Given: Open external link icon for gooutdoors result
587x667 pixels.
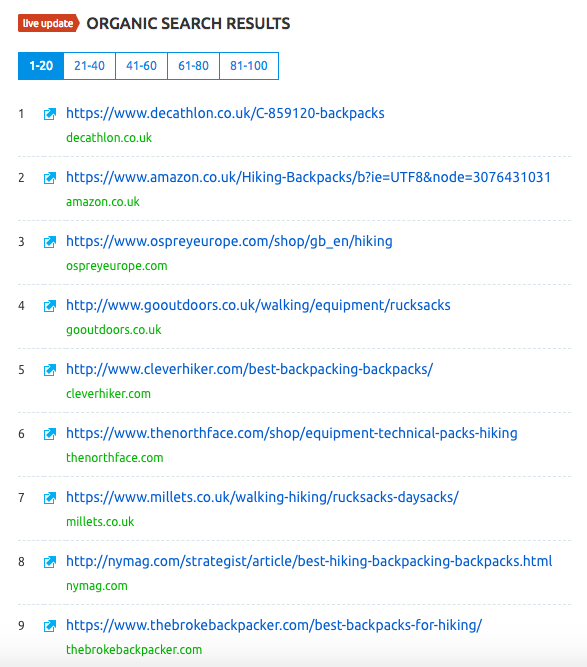Looking at the screenshot, I should 50,306.
